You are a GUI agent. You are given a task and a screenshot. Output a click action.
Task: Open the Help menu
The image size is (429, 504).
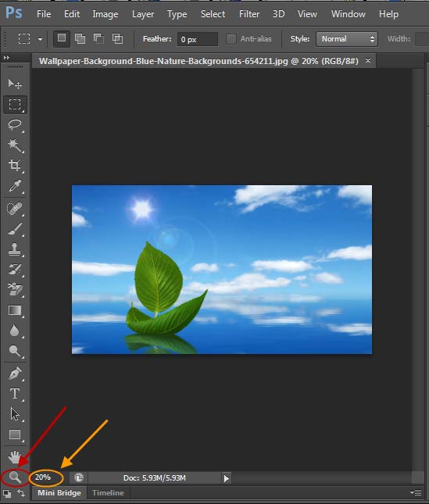pos(388,14)
